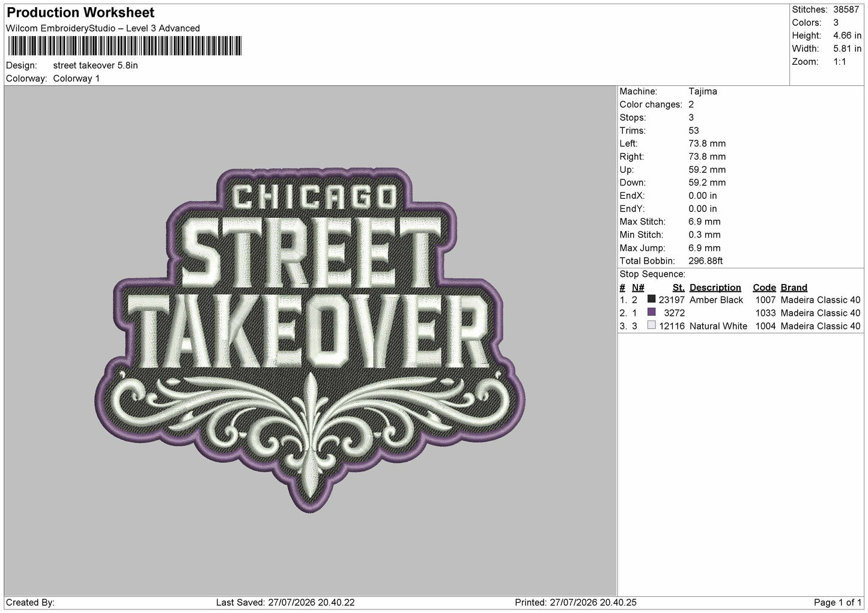Click the EndY value '0.00 in'
Screen dimensions: 868x613
tap(703, 209)
